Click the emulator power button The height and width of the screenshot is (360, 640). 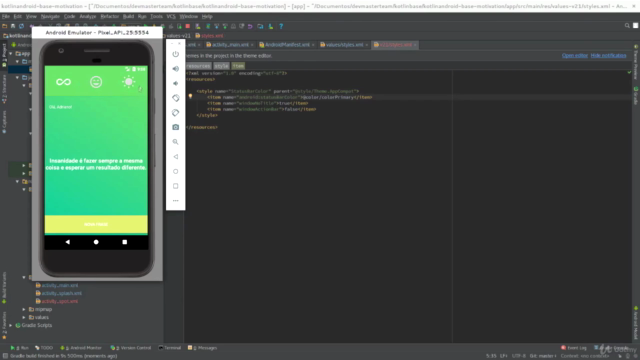coord(176,54)
